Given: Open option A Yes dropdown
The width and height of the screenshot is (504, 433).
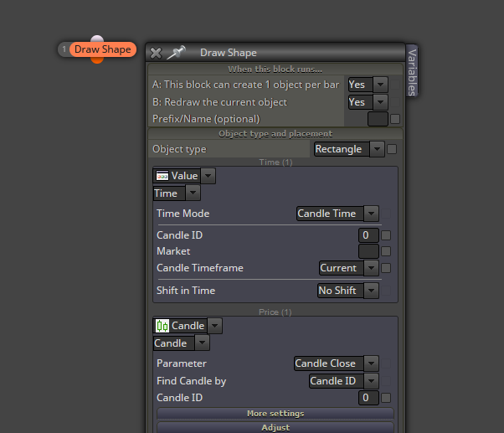Looking at the screenshot, I should tap(368, 85).
